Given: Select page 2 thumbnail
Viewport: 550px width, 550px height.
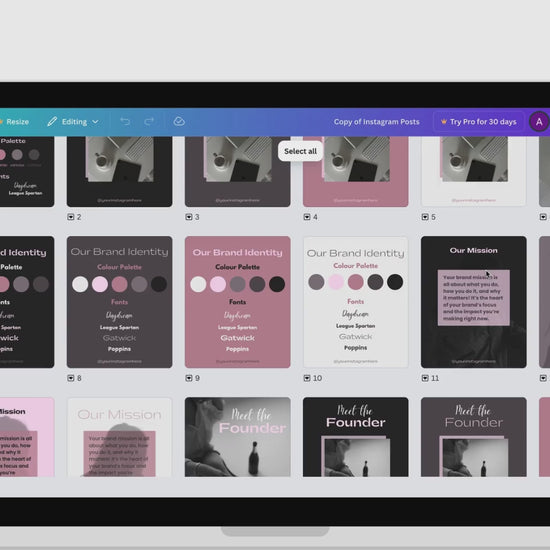Looking at the screenshot, I should click(119, 172).
